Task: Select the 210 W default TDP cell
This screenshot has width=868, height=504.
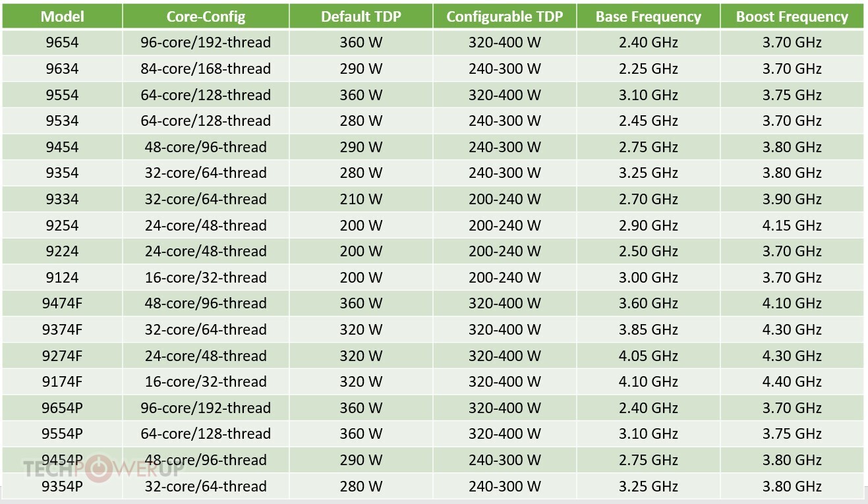Action: 361,199
